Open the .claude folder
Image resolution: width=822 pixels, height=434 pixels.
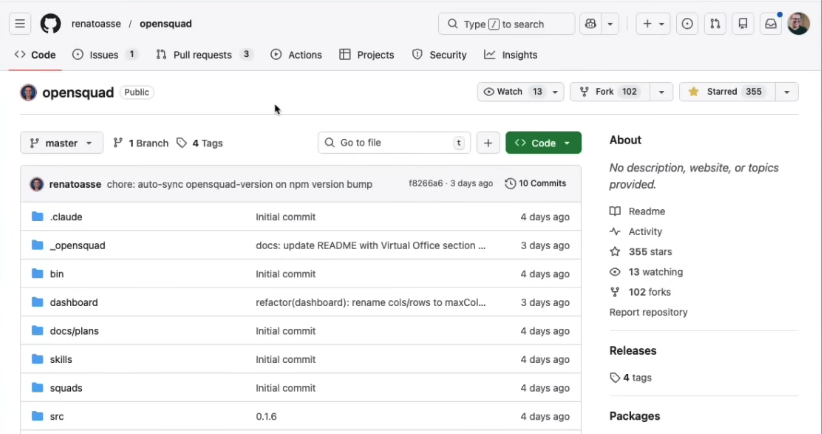click(x=66, y=217)
